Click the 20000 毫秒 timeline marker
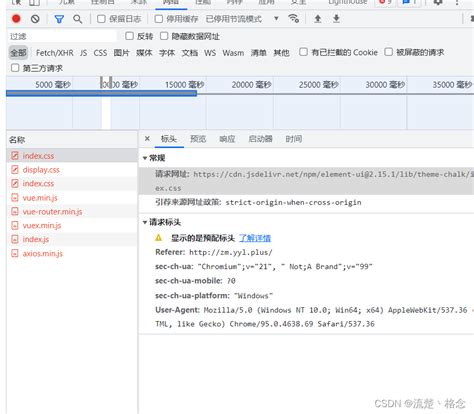The width and height of the screenshot is (474, 414). pos(252,84)
